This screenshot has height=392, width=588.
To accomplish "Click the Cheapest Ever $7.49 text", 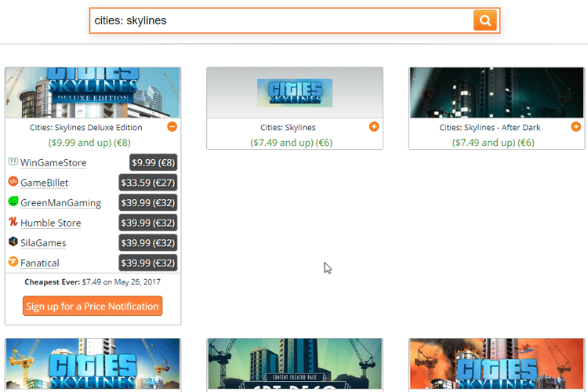I will tap(93, 282).
